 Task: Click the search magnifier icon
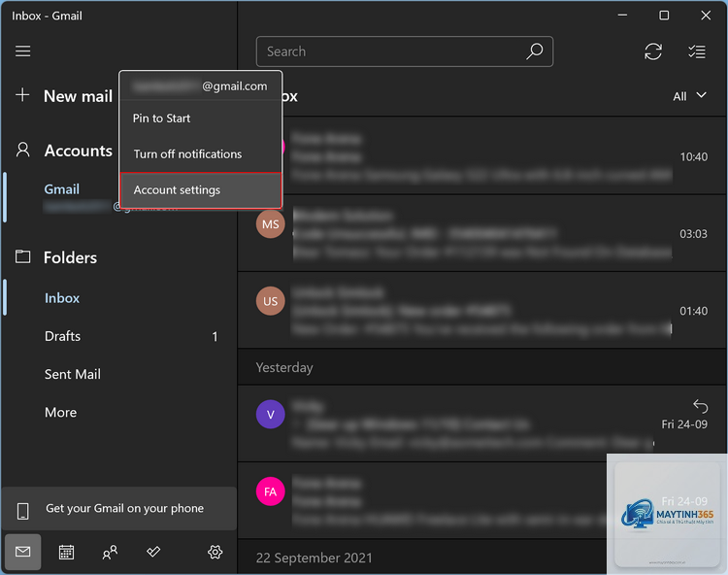click(535, 51)
